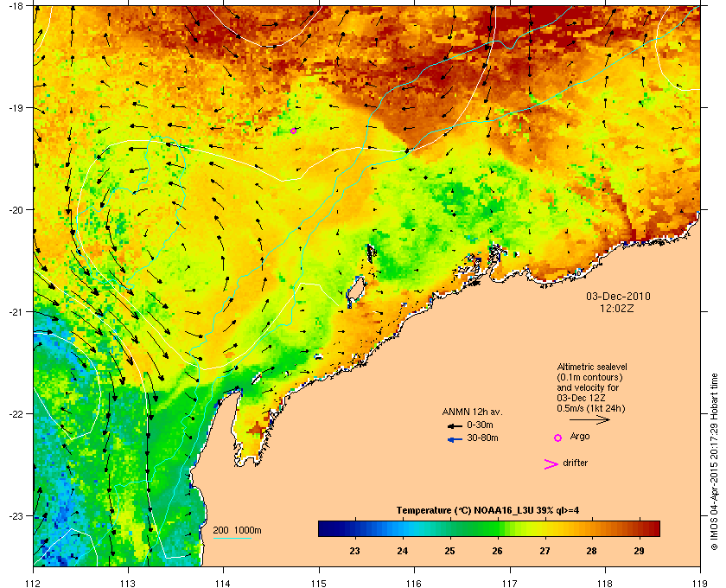Screen dimensions: 726x588
Task: Click the cyan 200 1000m isobath legend line
Action: tap(232, 538)
